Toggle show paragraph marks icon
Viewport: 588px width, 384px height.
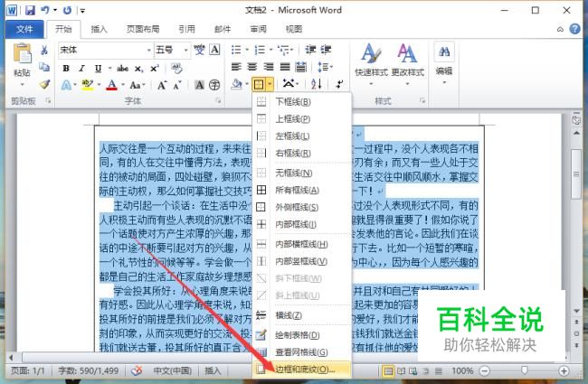coord(339,84)
